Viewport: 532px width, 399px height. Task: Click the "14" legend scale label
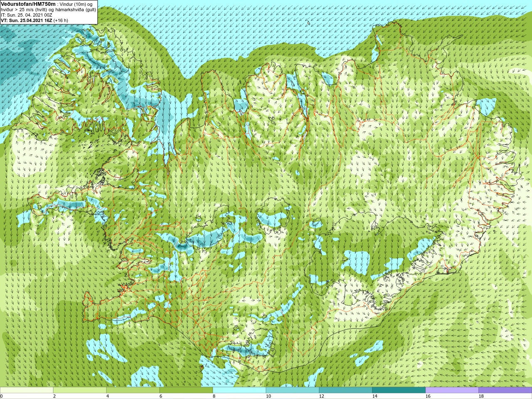tap(374, 396)
